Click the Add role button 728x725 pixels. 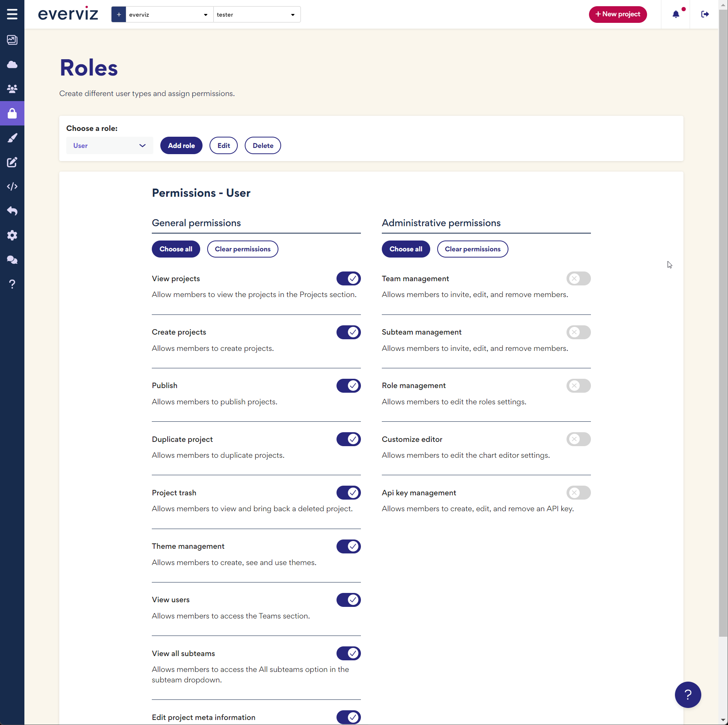coord(181,146)
